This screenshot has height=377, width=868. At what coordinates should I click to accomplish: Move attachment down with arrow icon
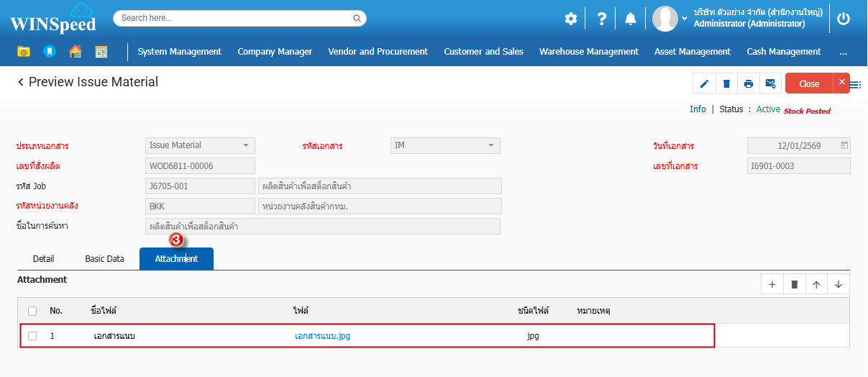pyautogui.click(x=839, y=284)
